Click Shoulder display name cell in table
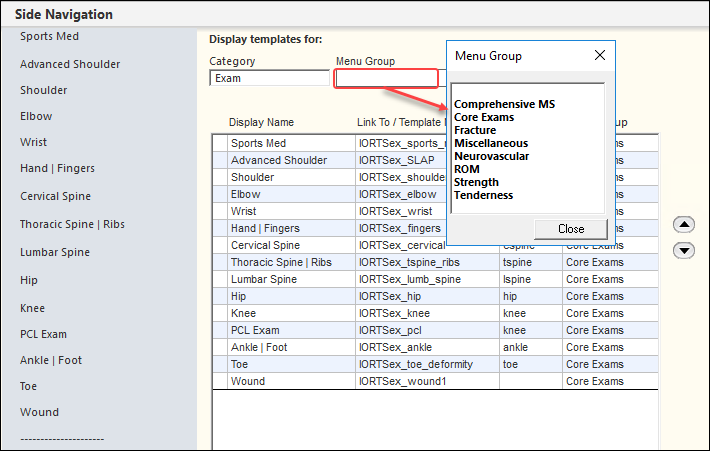 (292, 177)
